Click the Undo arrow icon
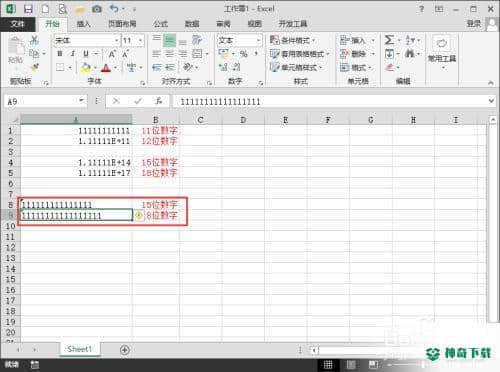The width and height of the screenshot is (500, 372). click(114, 9)
